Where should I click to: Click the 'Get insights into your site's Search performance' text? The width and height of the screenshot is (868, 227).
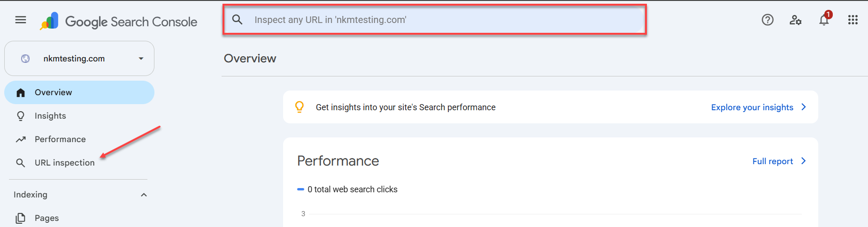(x=406, y=107)
